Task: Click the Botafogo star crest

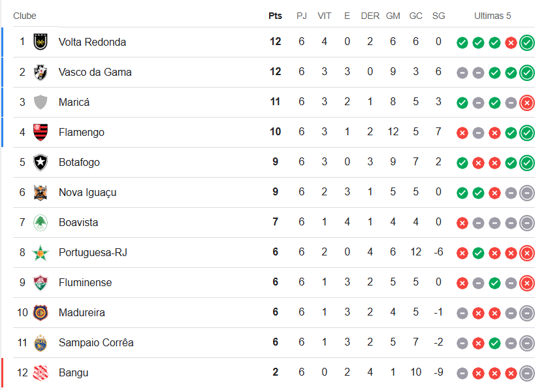Action: 40,163
